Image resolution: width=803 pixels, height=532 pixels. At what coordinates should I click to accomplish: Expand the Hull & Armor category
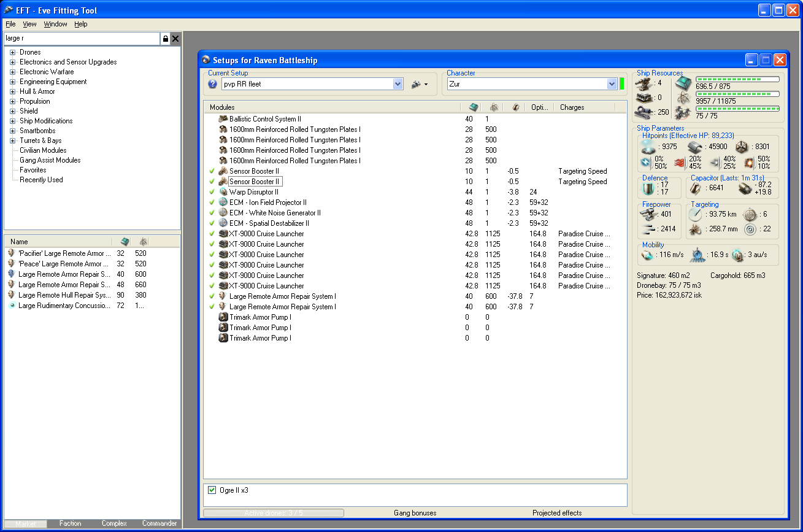12,91
